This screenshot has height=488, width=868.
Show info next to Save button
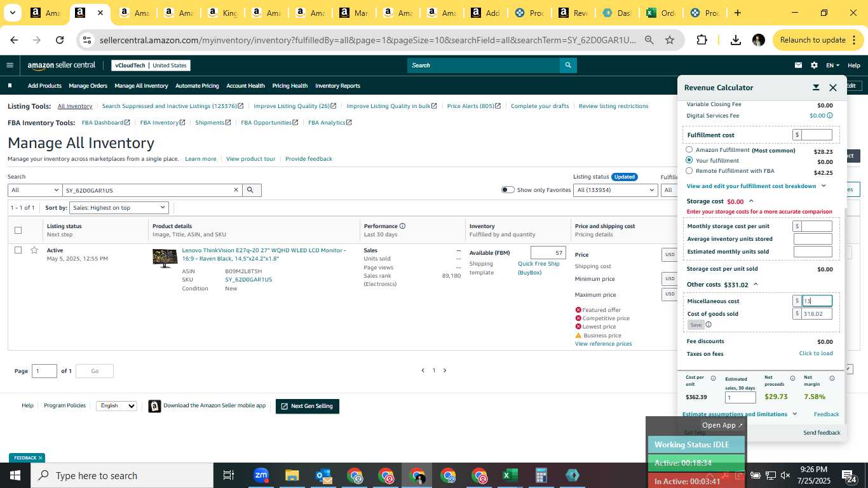click(x=709, y=325)
